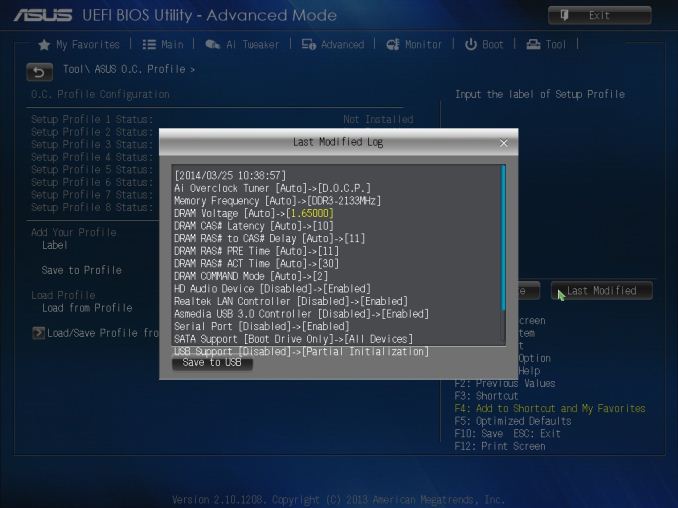Click Setup Profile 4 Status row

pos(92,157)
